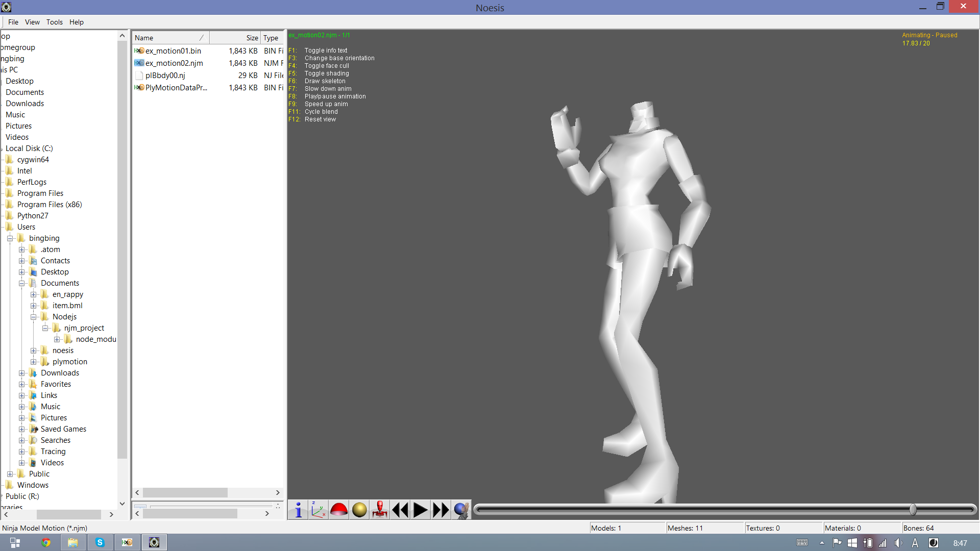
Task: Click the blue info toolbar icon
Action: coord(298,510)
